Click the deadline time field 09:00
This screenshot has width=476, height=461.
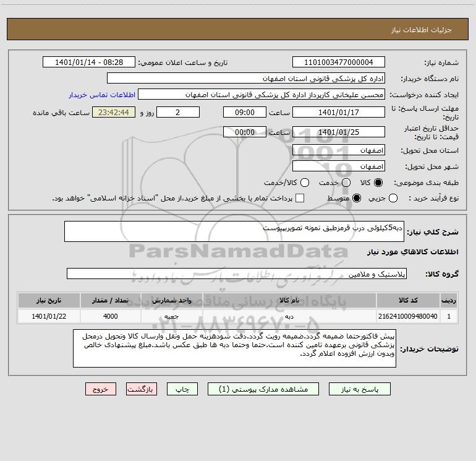(x=245, y=112)
